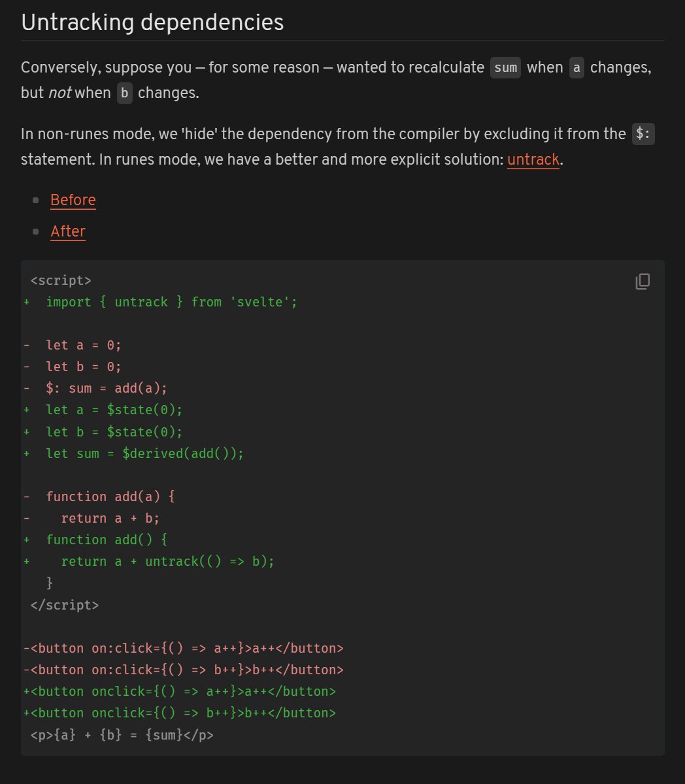The image size is (685, 784).
Task: Click the opening <script> tag line
Action: pyautogui.click(x=61, y=280)
